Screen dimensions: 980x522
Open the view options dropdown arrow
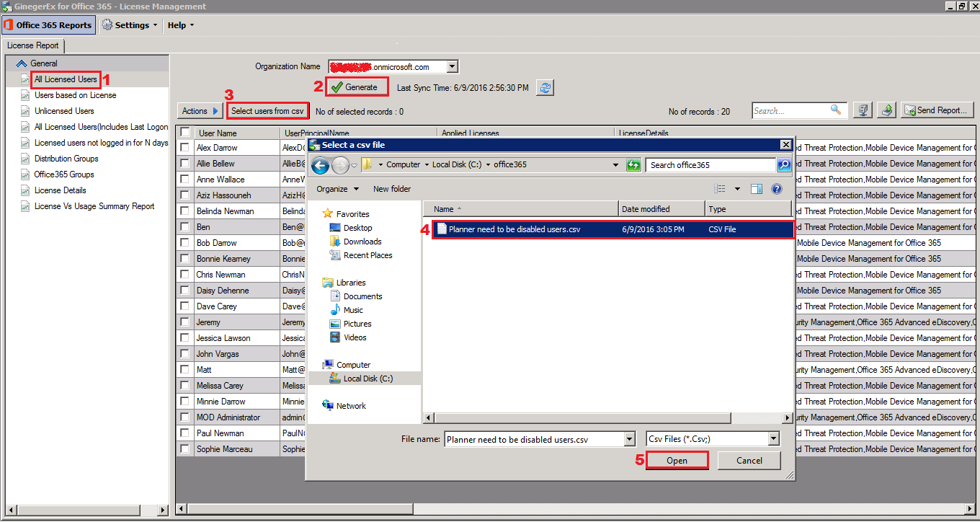coord(737,189)
